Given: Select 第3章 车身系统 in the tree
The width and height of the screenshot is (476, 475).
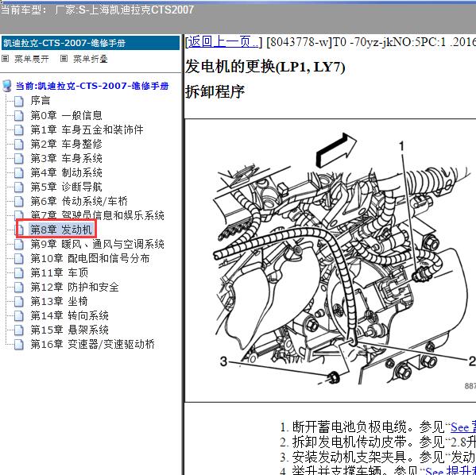Looking at the screenshot, I should pyautogui.click(x=66, y=158).
